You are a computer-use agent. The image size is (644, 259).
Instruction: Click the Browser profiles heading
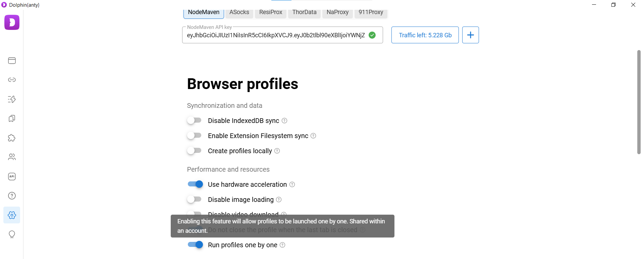click(243, 84)
